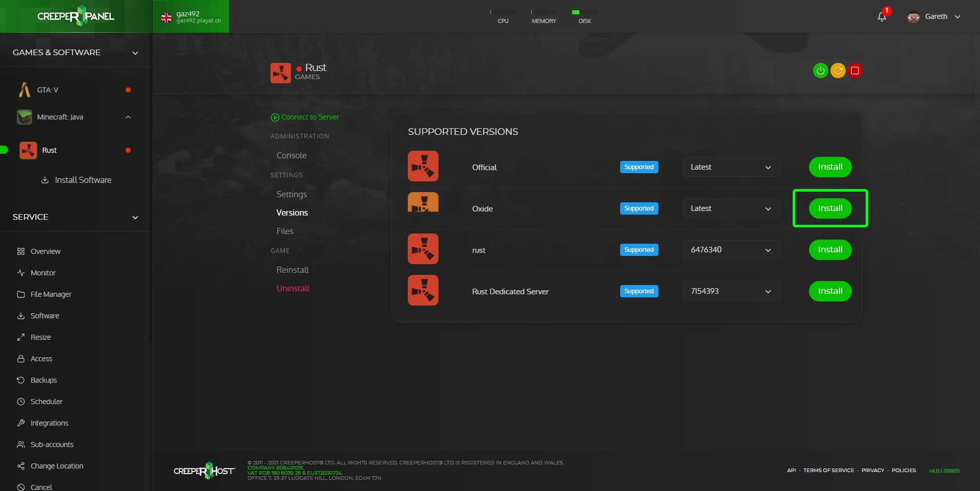This screenshot has height=491, width=980.
Task: Open the Console menu item
Action: pos(291,155)
